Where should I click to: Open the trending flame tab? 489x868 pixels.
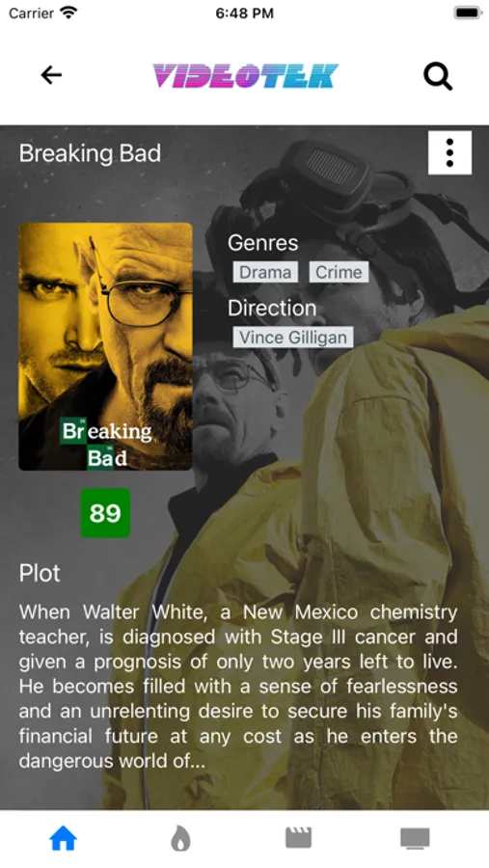coord(180,839)
